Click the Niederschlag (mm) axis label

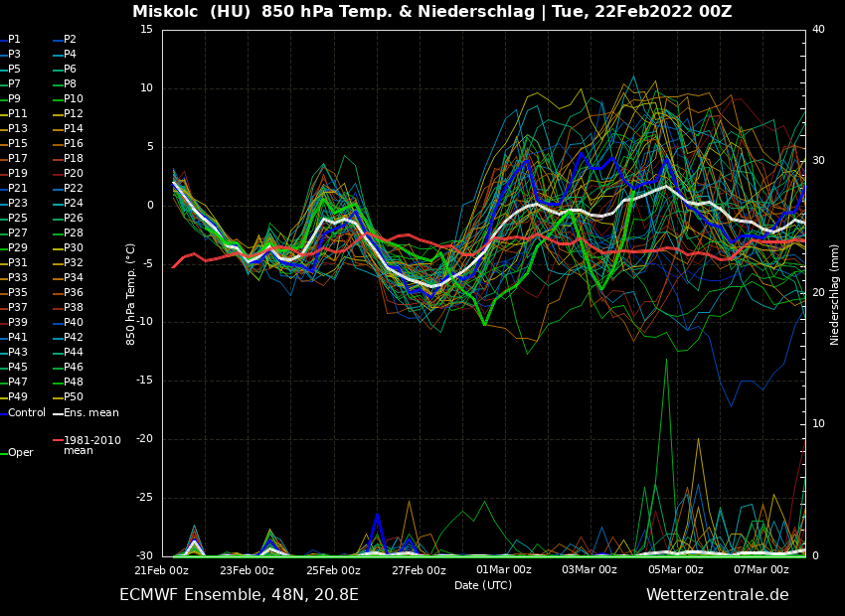(x=835, y=294)
